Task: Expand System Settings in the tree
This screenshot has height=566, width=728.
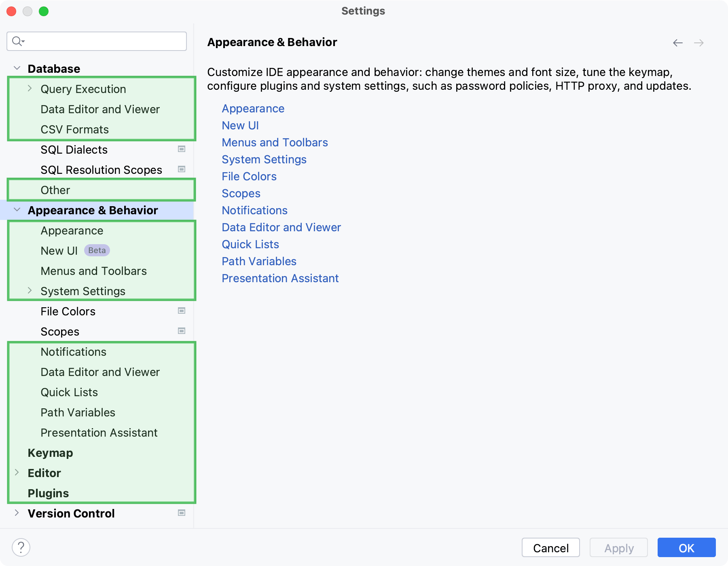Action: (30, 291)
